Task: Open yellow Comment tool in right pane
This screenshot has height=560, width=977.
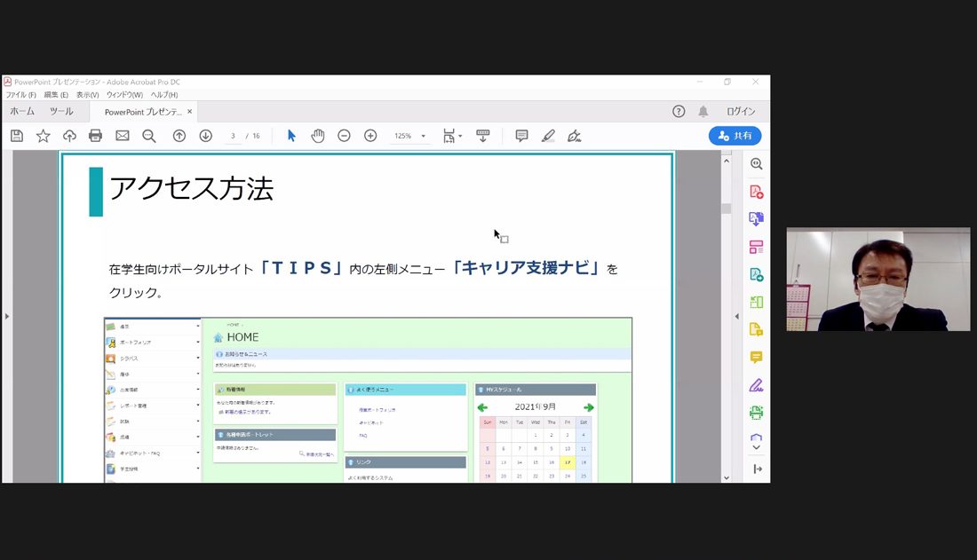Action: (x=757, y=358)
